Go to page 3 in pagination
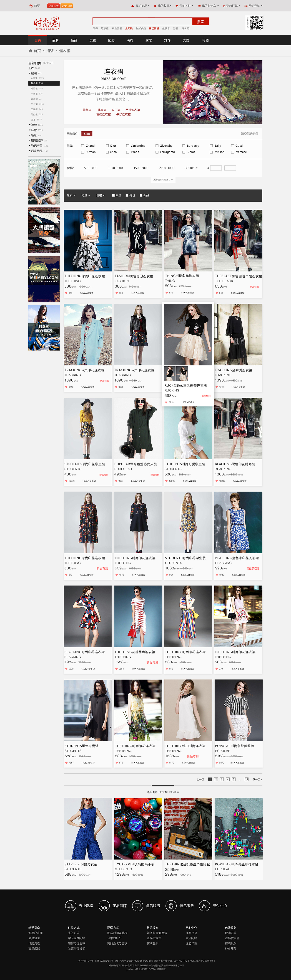Viewport: 291px width, 980px height. click(x=222, y=780)
